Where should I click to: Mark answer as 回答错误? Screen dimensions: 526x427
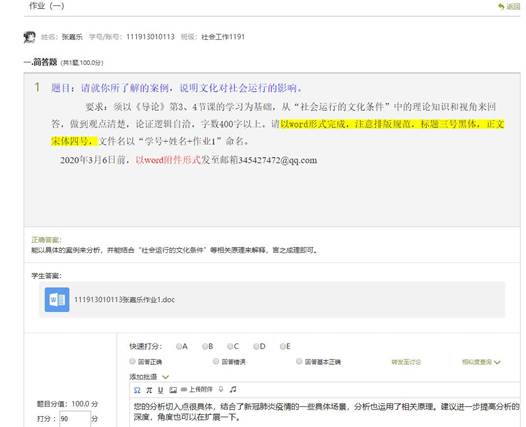[216, 361]
